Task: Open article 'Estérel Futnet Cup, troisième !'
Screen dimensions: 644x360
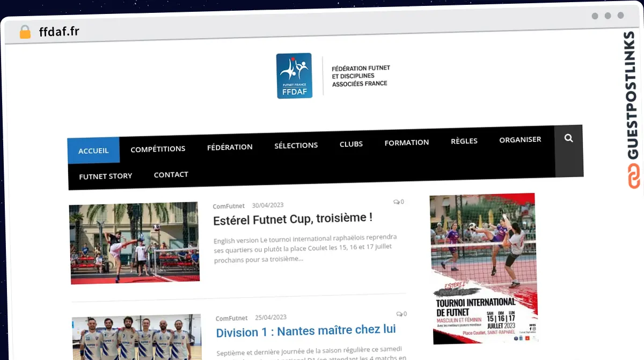Action: 292,218
